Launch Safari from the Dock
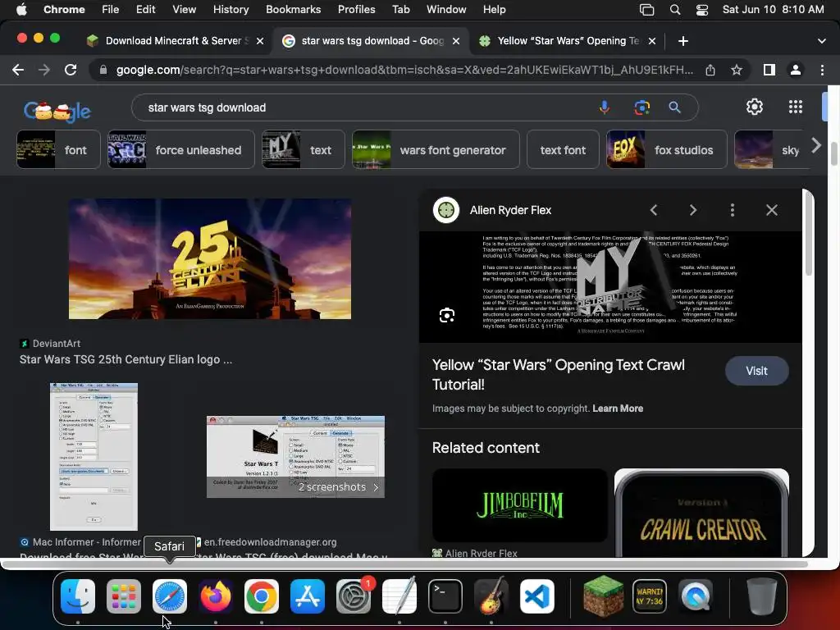This screenshot has width=840, height=630. tap(170, 596)
